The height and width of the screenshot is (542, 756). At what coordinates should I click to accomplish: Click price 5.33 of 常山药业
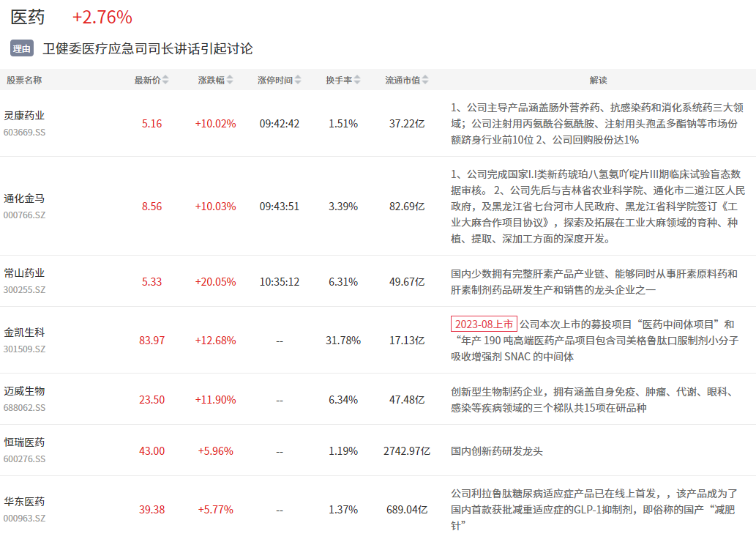(152, 282)
